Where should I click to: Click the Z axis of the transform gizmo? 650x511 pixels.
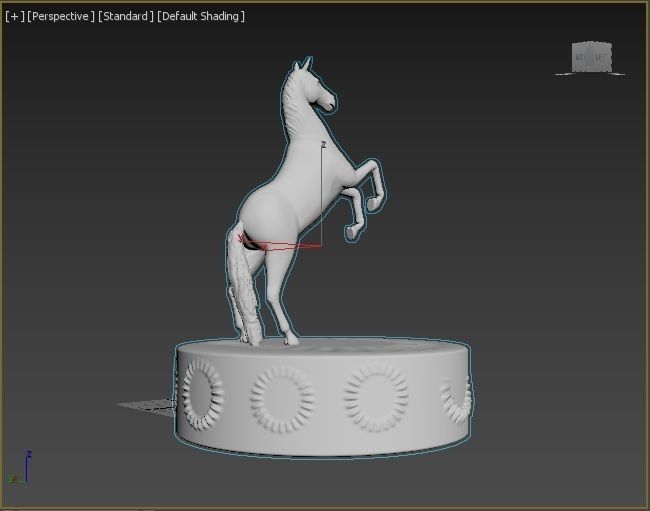(x=322, y=195)
